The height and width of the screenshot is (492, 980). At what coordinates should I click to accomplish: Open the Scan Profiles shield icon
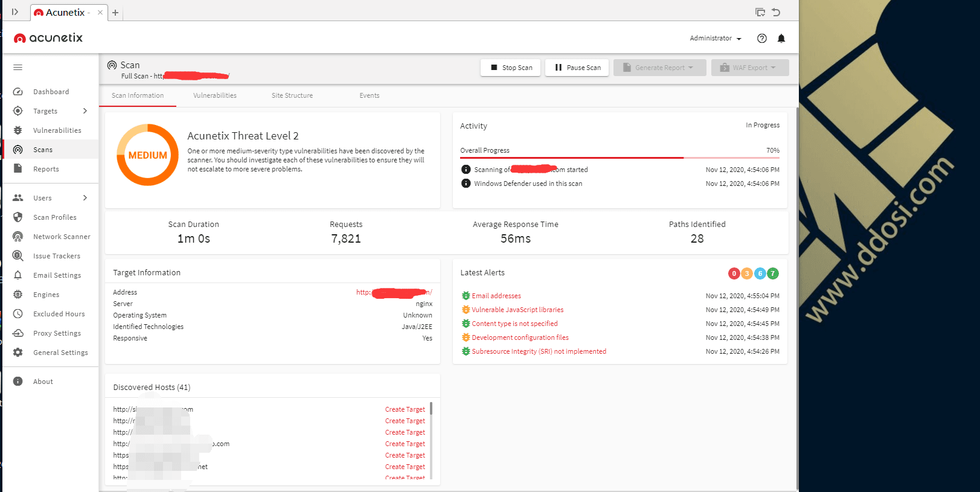coord(18,217)
